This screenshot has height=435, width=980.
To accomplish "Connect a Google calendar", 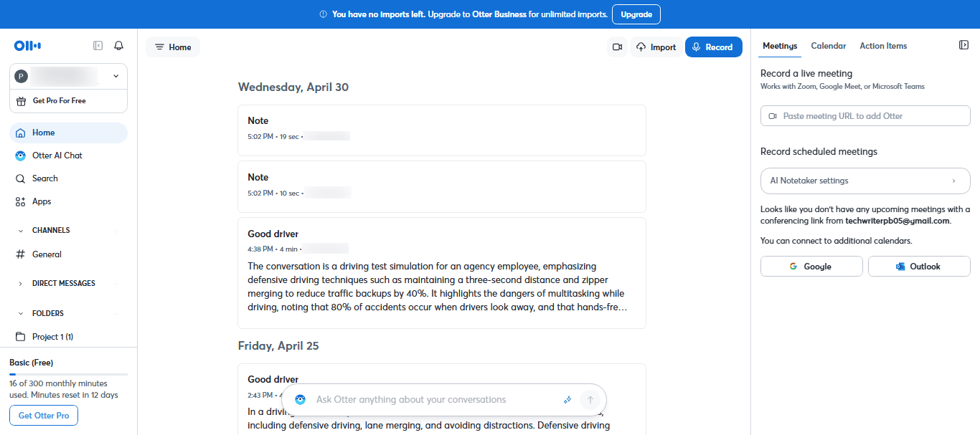I will tap(811, 267).
